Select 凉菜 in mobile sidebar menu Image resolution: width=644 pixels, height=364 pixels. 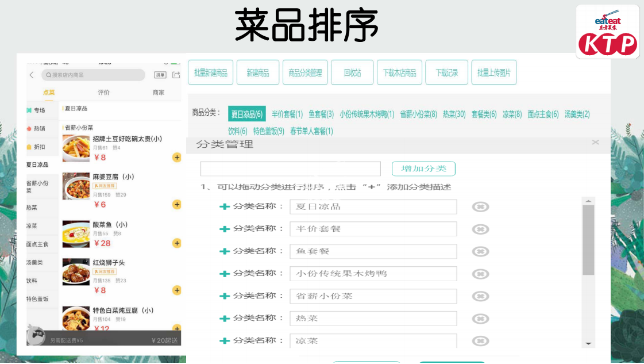pos(32,226)
